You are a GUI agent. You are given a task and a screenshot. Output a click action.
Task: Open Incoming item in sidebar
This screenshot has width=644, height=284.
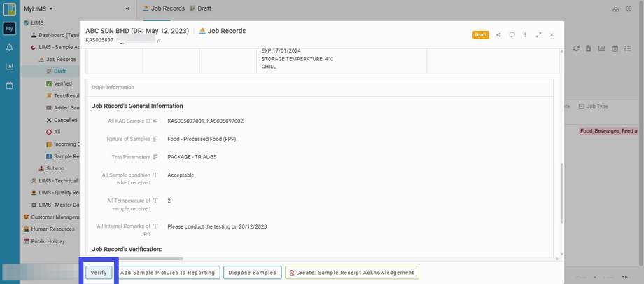coord(63,144)
